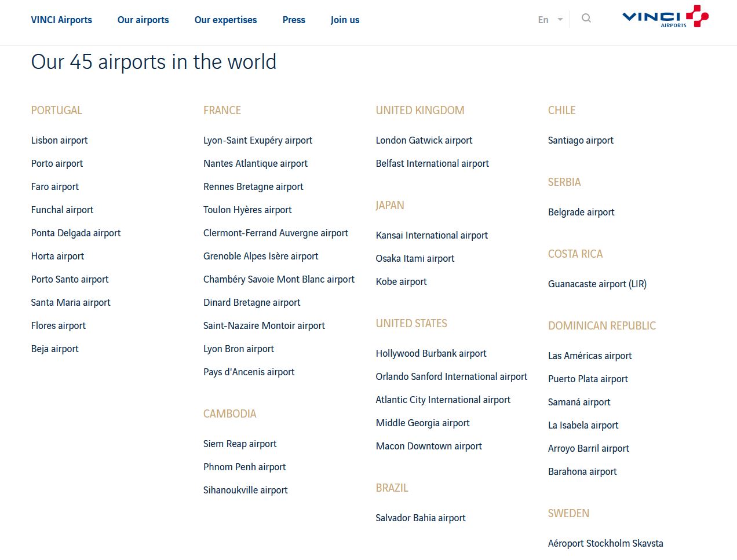Open London Gatwick airport link

(x=424, y=140)
